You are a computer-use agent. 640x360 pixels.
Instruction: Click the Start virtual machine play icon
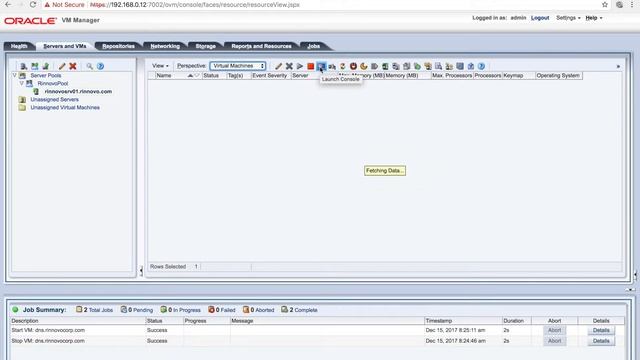300,66
